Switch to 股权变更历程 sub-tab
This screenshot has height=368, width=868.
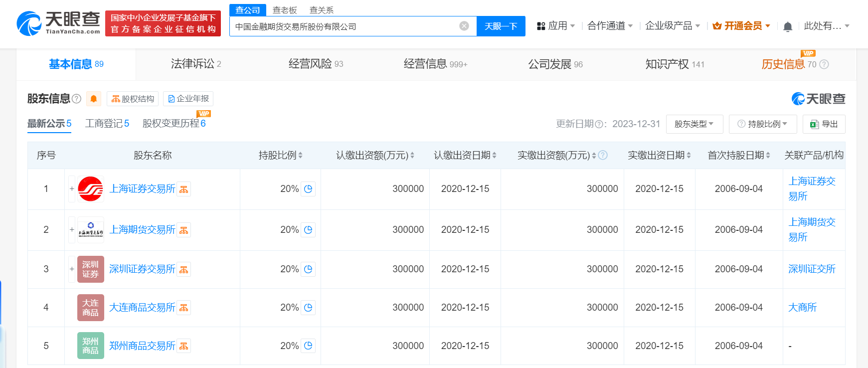(174, 123)
